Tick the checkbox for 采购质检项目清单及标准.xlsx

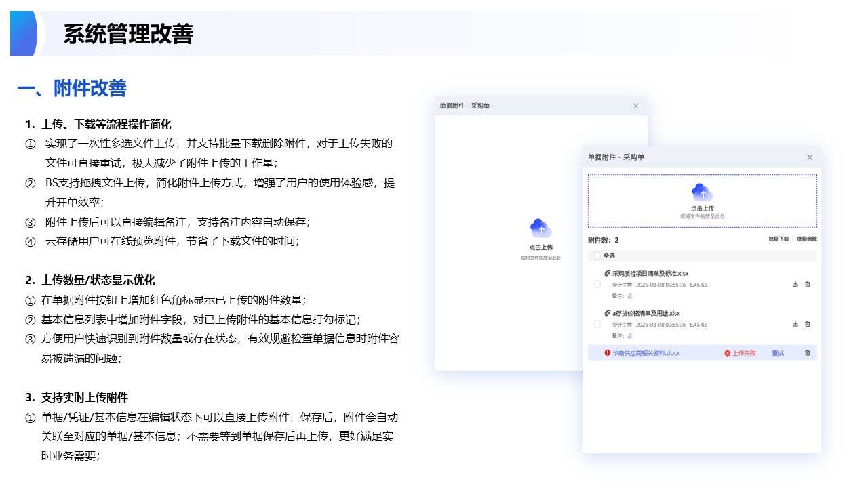[x=597, y=285]
